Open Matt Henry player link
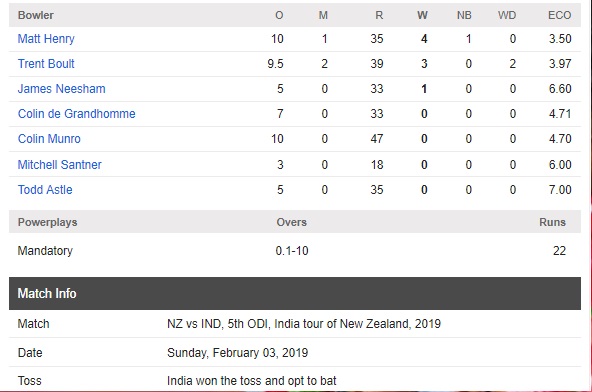This screenshot has height=392, width=592. [46, 39]
